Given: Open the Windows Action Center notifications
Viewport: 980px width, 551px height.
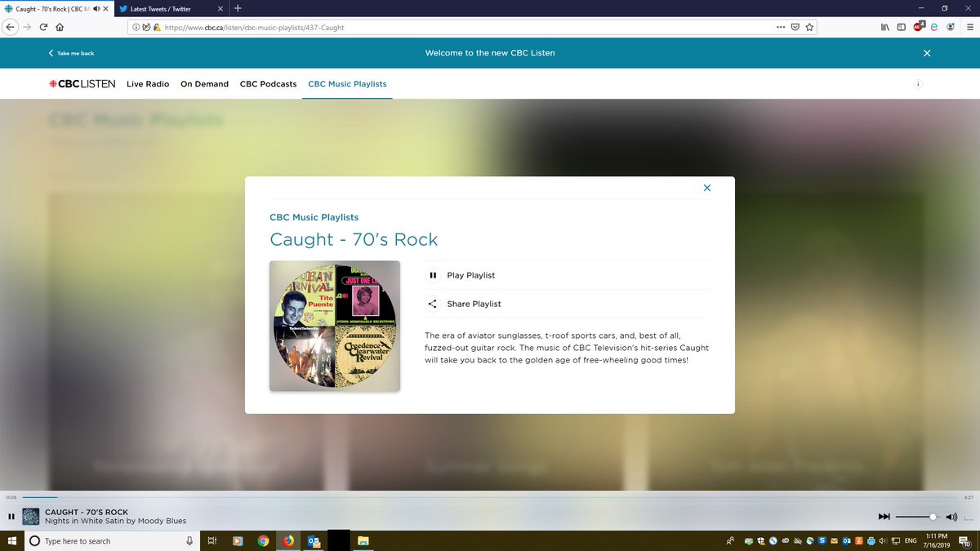Looking at the screenshot, I should (966, 540).
